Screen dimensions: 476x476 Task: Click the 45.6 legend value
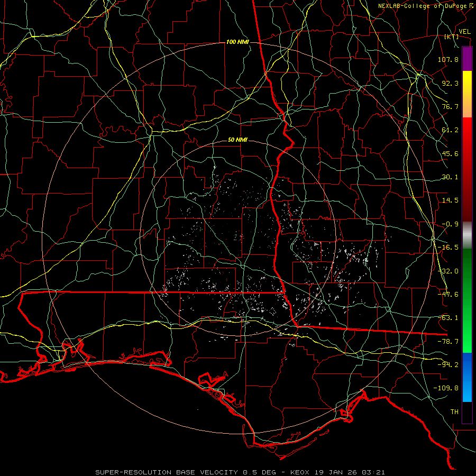pyautogui.click(x=450, y=153)
